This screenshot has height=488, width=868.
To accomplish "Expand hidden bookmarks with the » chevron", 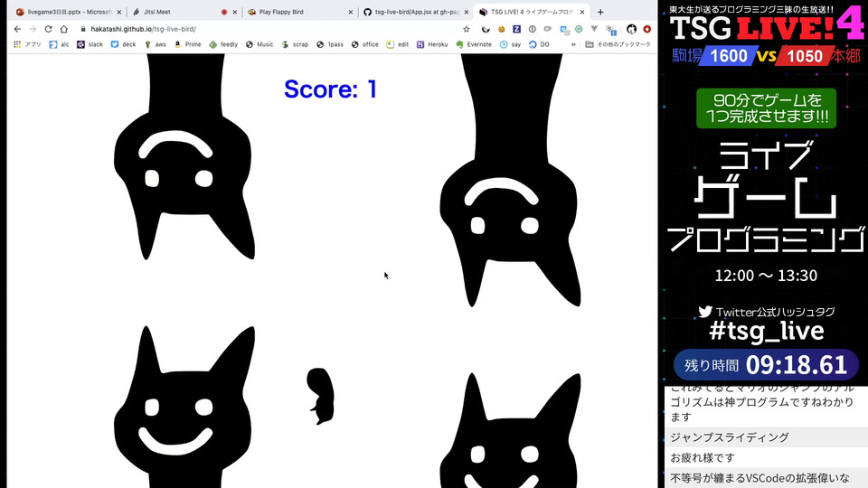I will point(573,44).
